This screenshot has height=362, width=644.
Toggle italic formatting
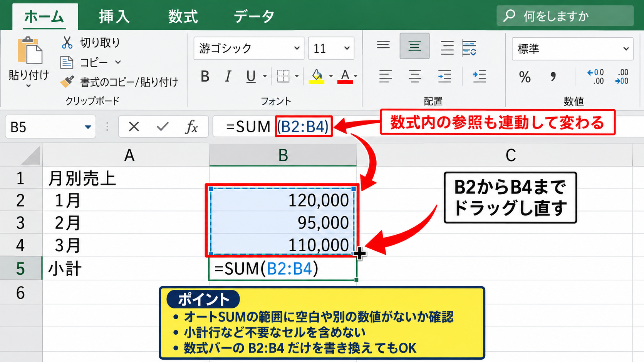click(x=228, y=77)
